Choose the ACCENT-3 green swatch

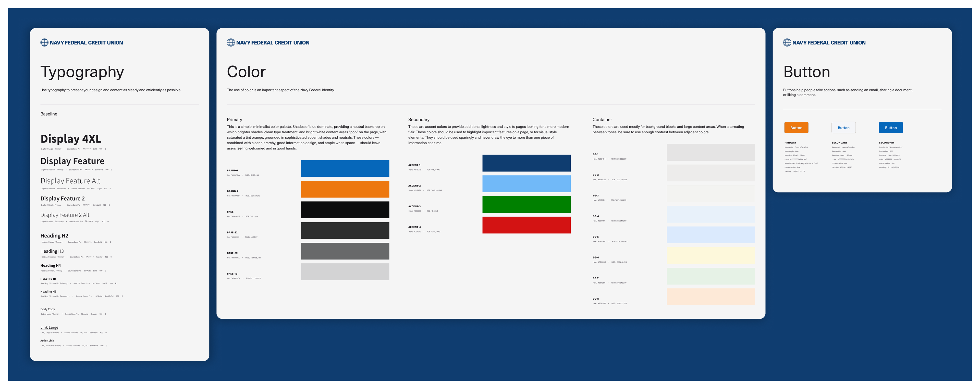point(526,204)
